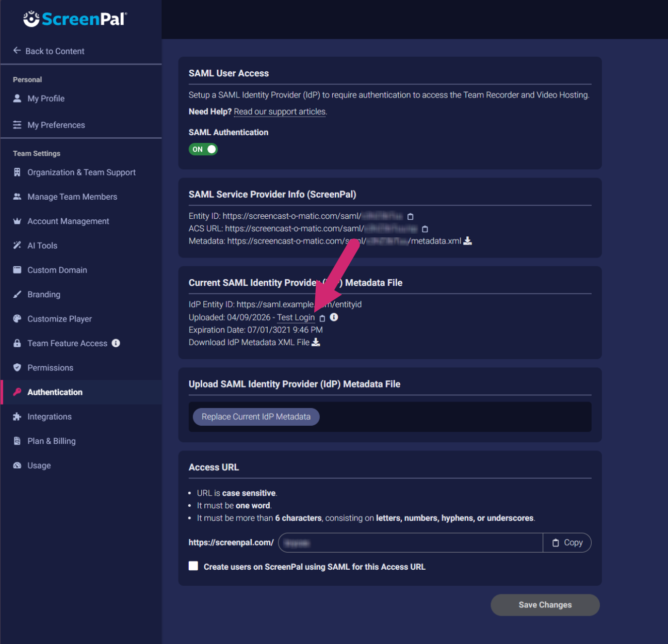
Task: Download IdP Metadata XML File
Action: [x=316, y=342]
